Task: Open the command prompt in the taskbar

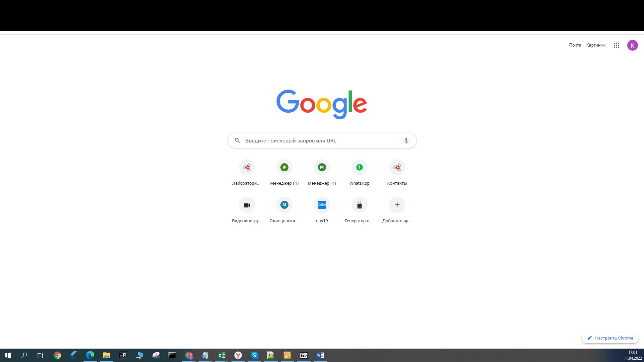Action: [172, 355]
